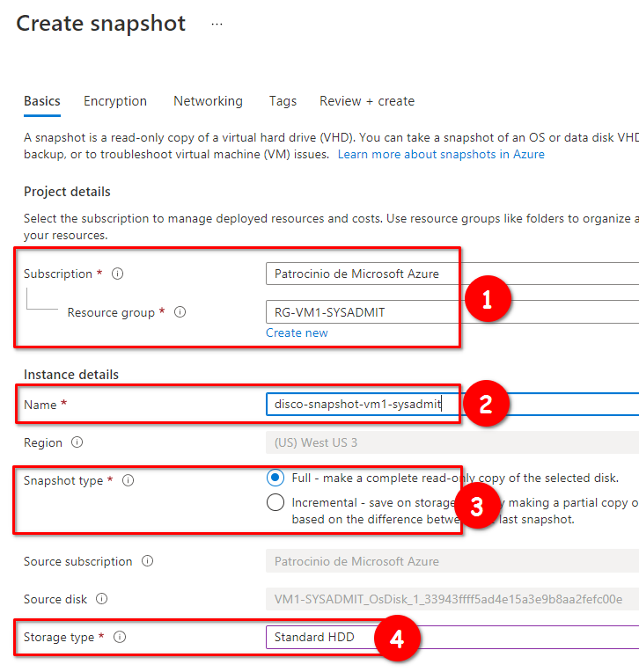This screenshot has width=639, height=672.
Task: Switch to the Encryption tab
Action: (115, 101)
